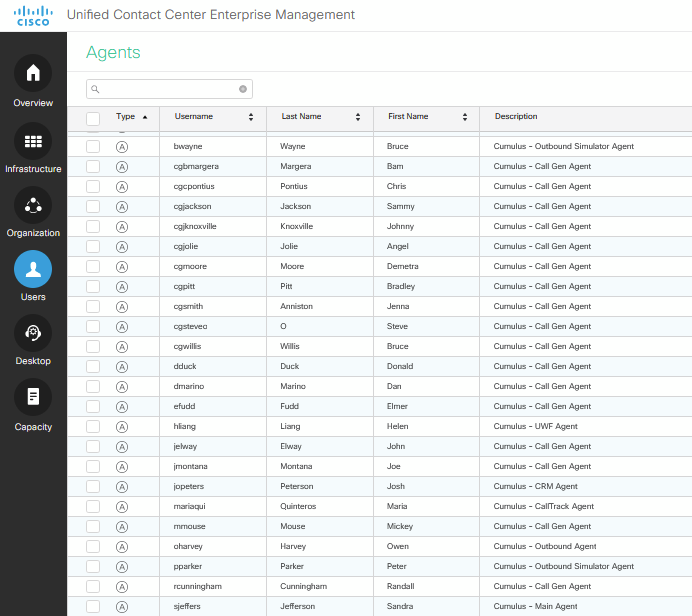
Task: Open the Infrastructure grid icon
Action: (33, 141)
